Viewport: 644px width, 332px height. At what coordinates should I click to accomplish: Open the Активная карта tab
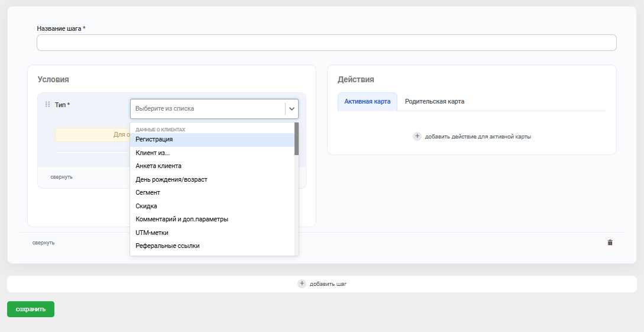point(367,102)
